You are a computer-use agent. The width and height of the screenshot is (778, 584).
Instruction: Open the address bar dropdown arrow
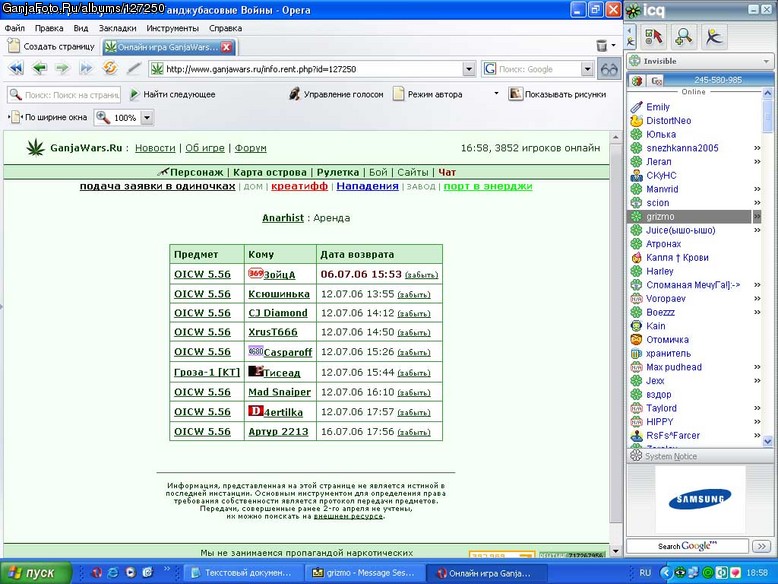tap(469, 69)
